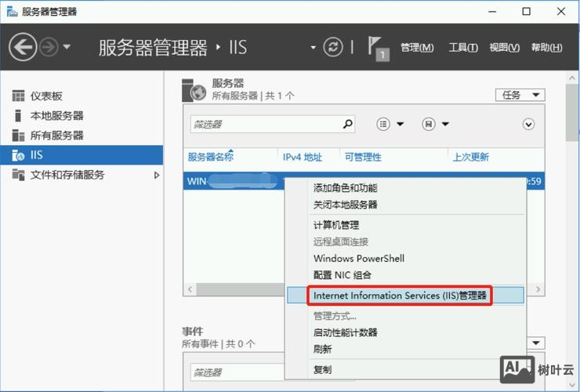Click the vertical scrollbar up arrow
The width and height of the screenshot is (580, 392).
click(572, 78)
